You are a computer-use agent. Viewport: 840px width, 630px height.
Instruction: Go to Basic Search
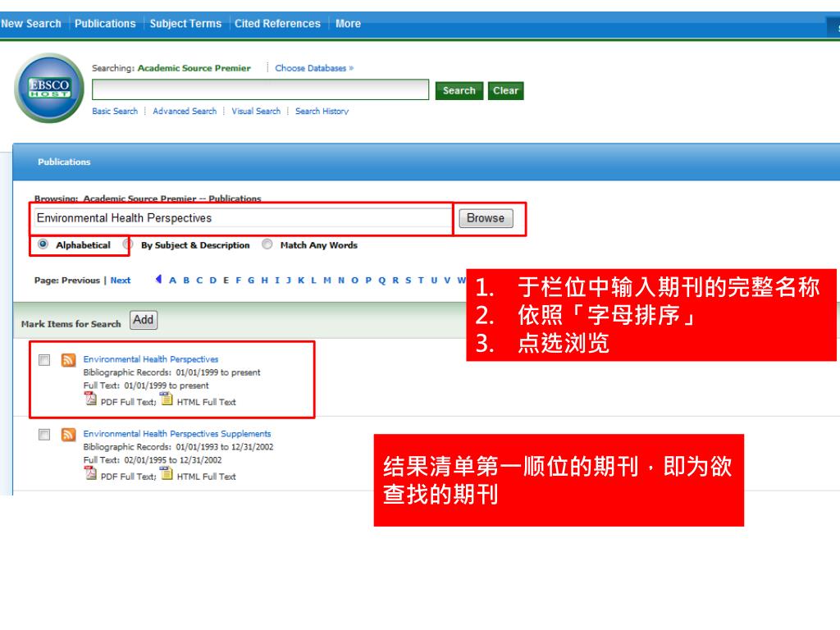pos(115,111)
